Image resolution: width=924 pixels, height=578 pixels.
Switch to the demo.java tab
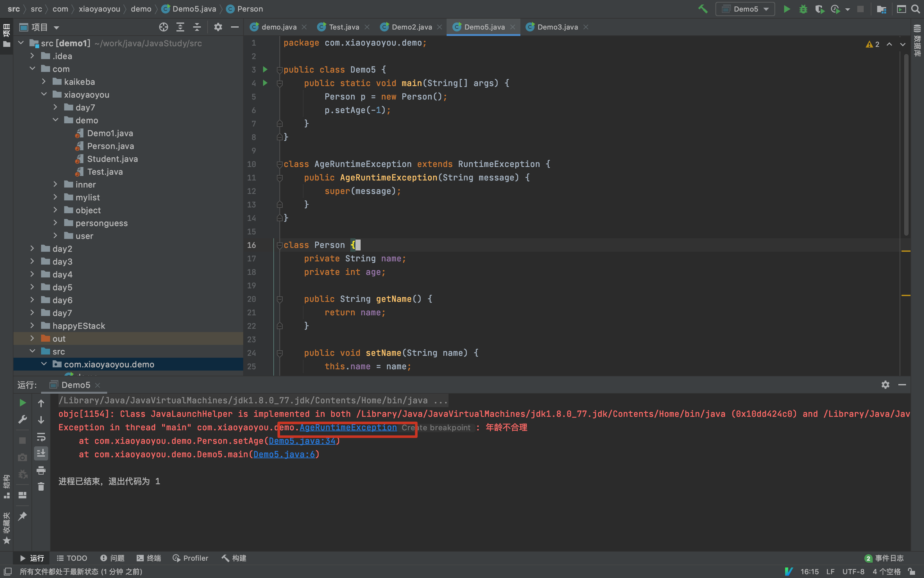(x=279, y=27)
